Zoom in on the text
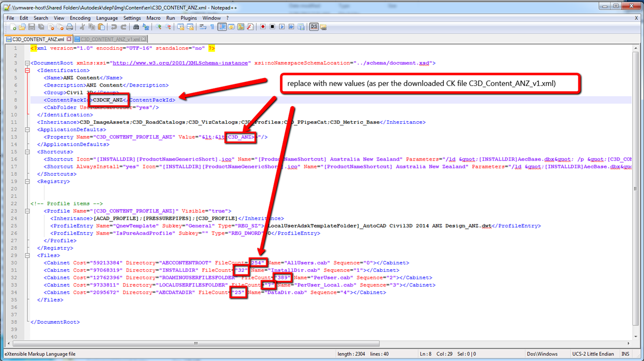Viewport: 644px width, 361px height. click(x=158, y=26)
